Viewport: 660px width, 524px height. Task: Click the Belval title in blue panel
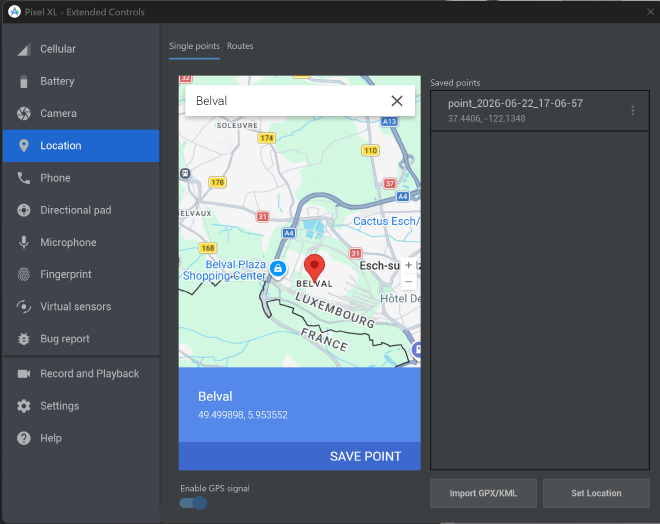(215, 396)
